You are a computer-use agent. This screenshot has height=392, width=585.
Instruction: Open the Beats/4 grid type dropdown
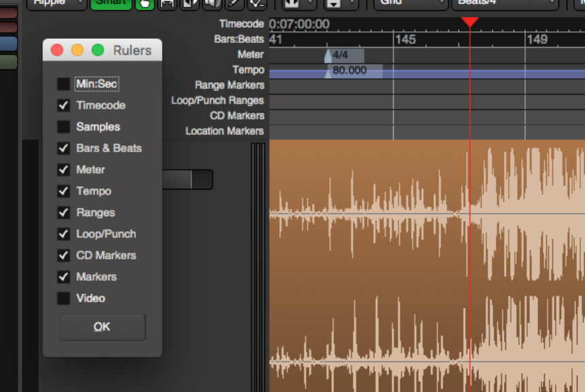coord(505,3)
